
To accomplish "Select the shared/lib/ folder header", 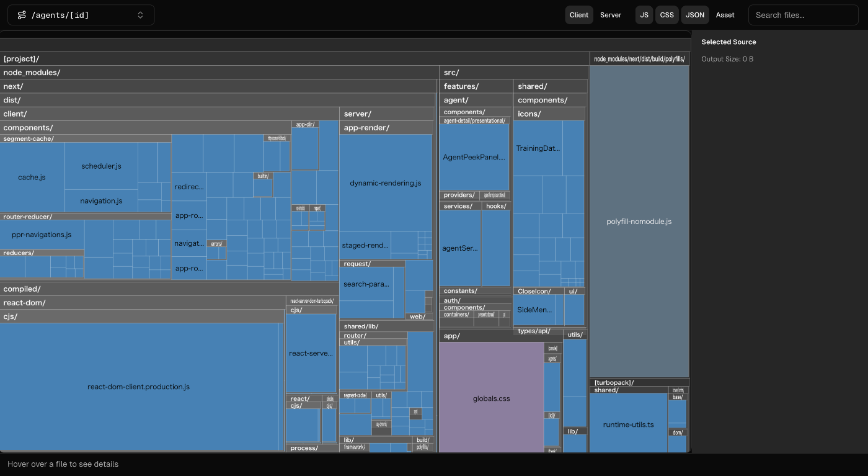I will tap(386, 326).
